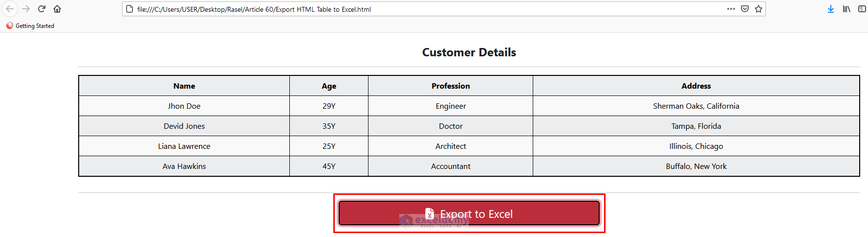The image size is (868, 237).
Task: Select the Accountant profession cell
Action: pos(451,166)
